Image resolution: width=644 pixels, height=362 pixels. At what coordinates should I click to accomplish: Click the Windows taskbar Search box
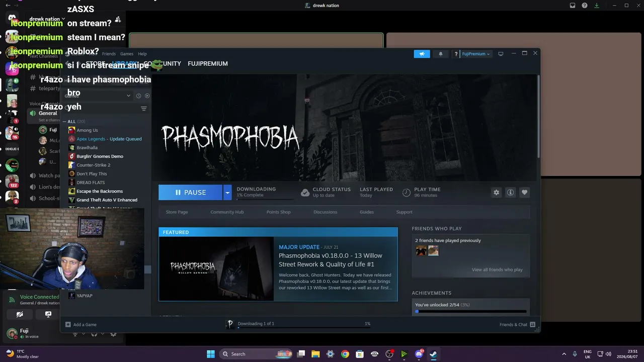256,354
